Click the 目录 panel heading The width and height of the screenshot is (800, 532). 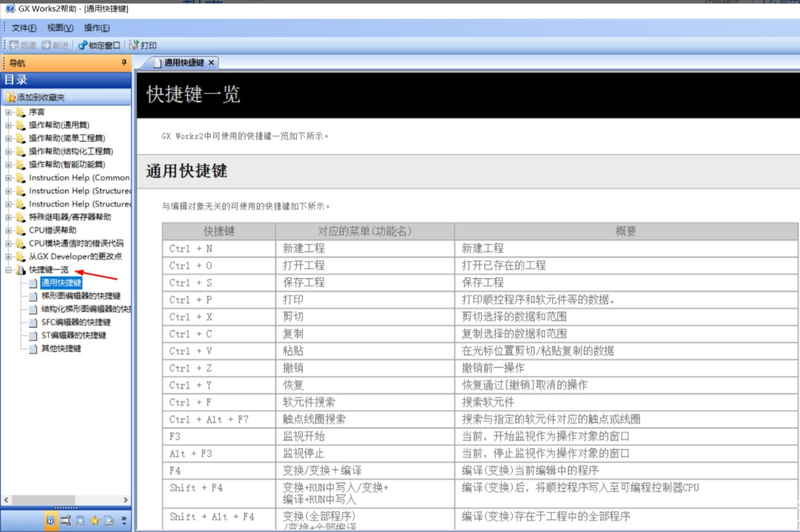(x=16, y=80)
